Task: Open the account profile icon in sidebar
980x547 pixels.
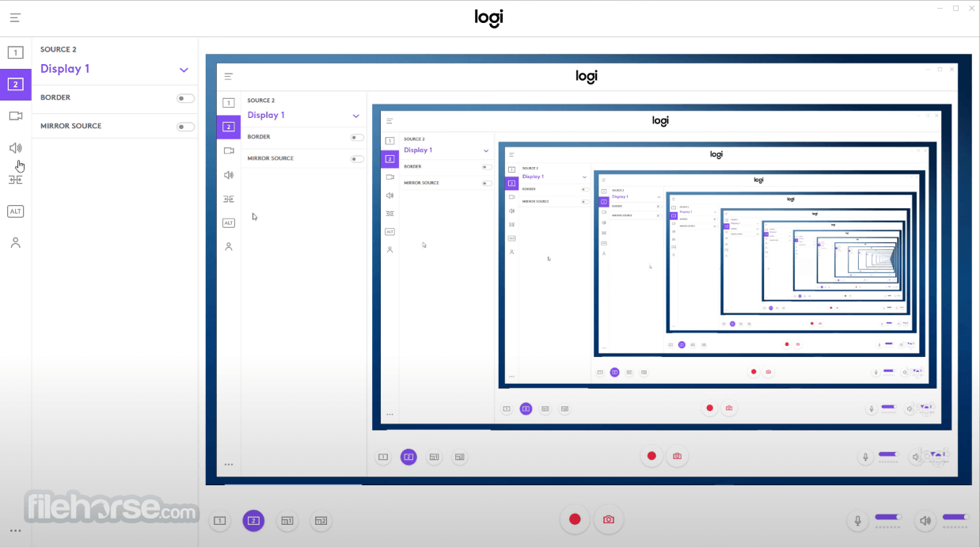Action: click(x=15, y=243)
